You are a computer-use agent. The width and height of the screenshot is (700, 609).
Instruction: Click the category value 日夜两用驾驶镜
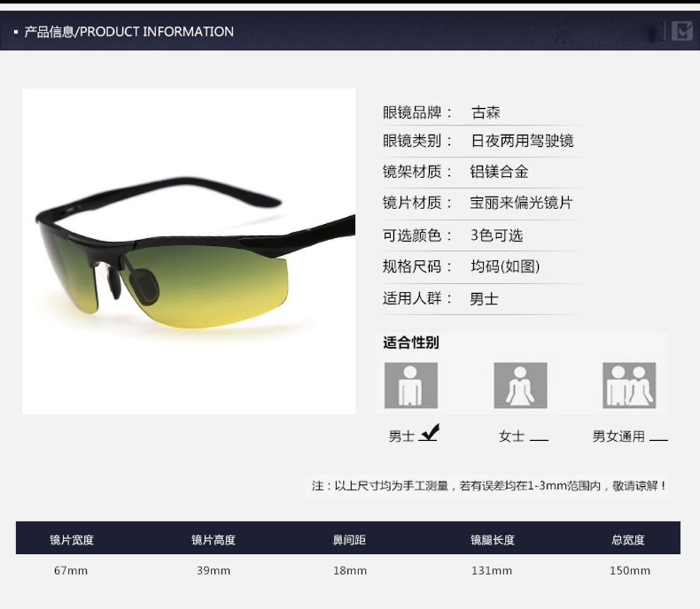[x=522, y=141]
